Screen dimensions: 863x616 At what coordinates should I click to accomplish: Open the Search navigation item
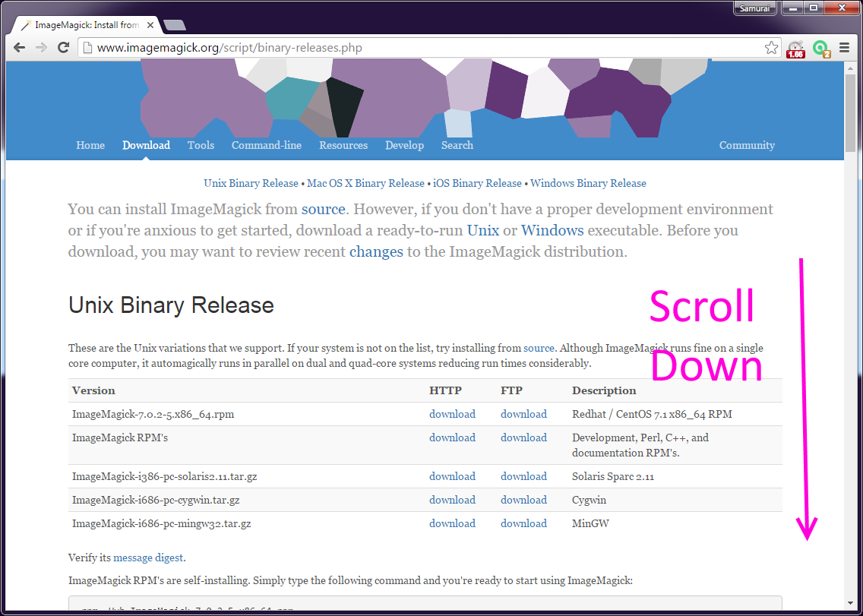(x=457, y=145)
